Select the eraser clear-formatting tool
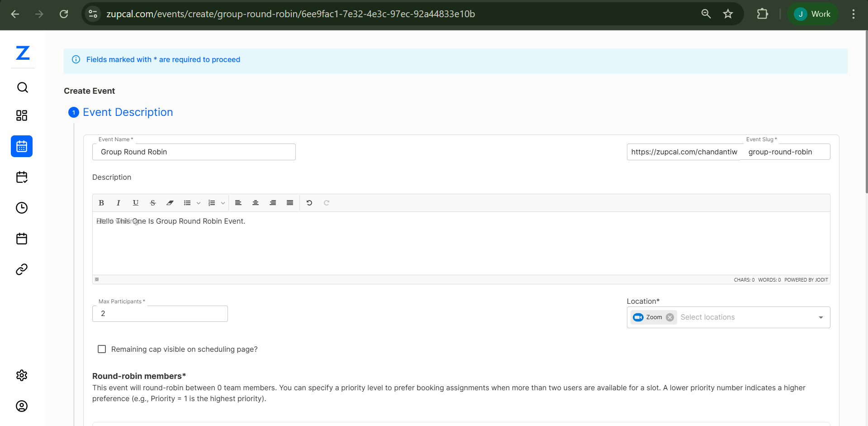Image resolution: width=868 pixels, height=426 pixels. click(170, 203)
